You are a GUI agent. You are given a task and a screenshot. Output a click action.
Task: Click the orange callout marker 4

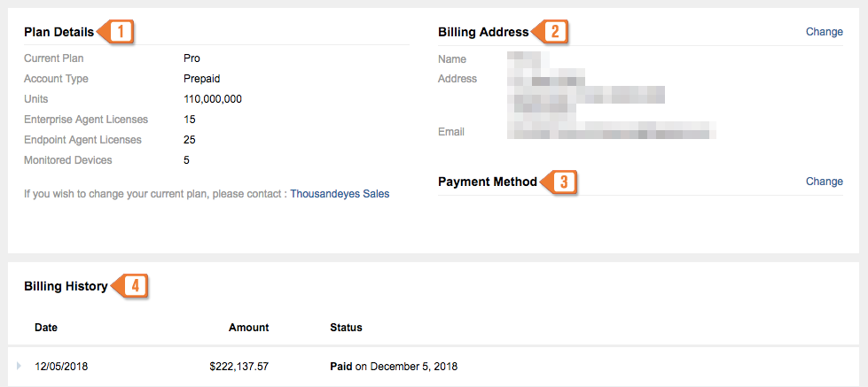pyautogui.click(x=129, y=286)
